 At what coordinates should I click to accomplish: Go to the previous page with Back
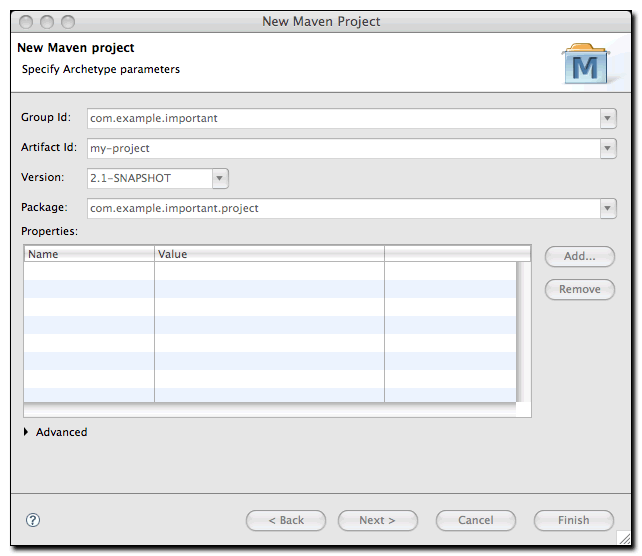coord(286,520)
